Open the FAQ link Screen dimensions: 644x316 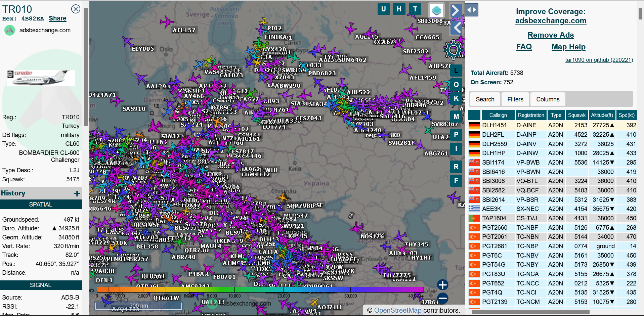[524, 47]
